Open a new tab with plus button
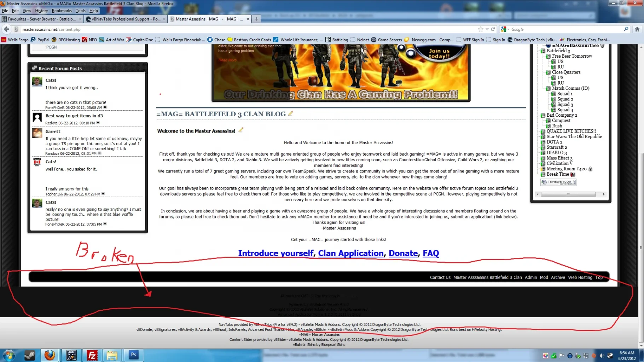The image size is (644, 362). (x=256, y=19)
